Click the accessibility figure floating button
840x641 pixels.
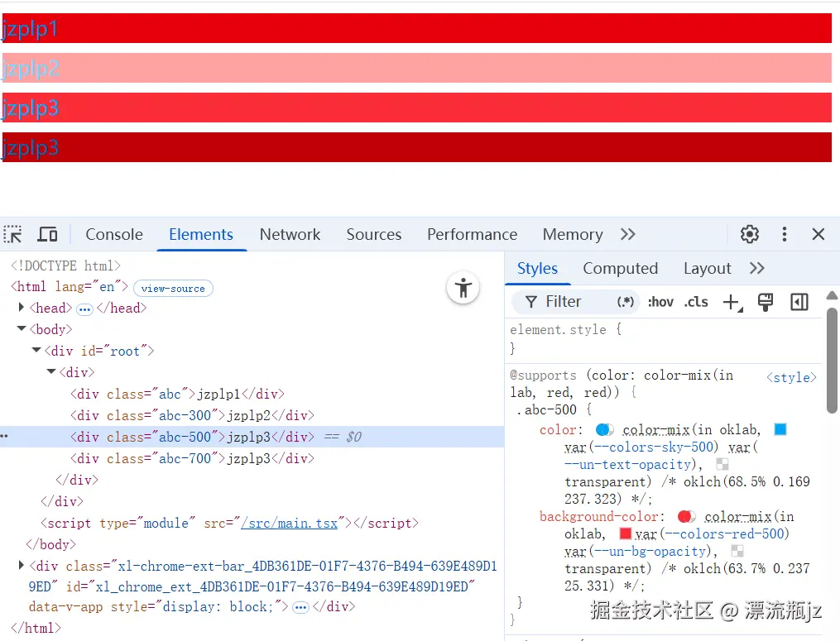[463, 288]
